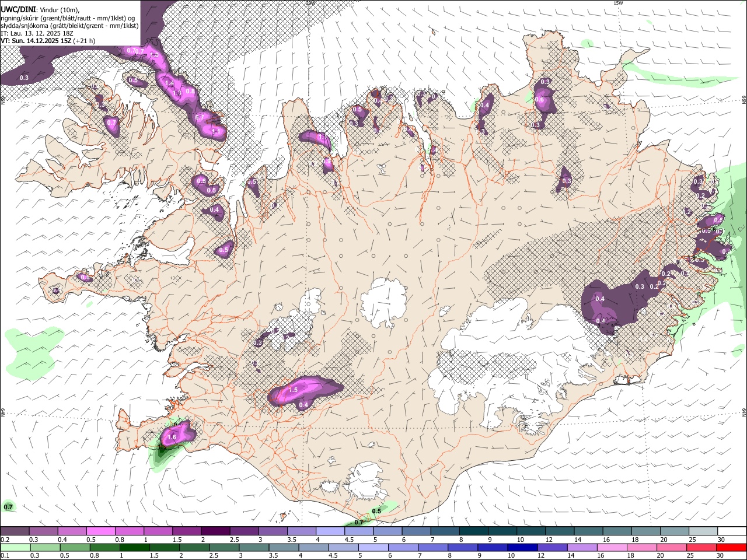747x560 pixels.
Task: Click the '1.6' precipitation label on Reykjanes peninsula
Action: [172, 437]
